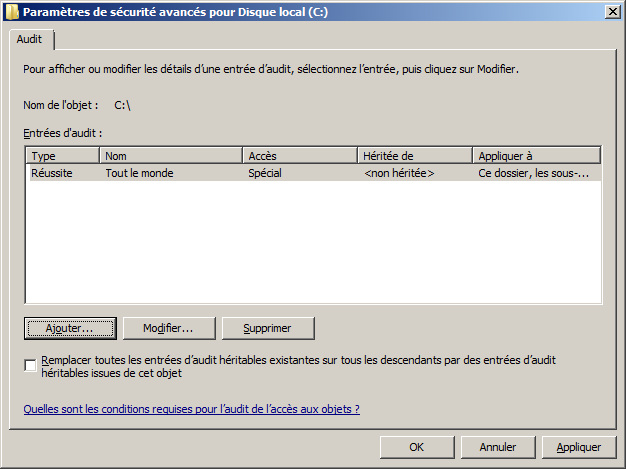Sort by the Héritée de column

415,156
